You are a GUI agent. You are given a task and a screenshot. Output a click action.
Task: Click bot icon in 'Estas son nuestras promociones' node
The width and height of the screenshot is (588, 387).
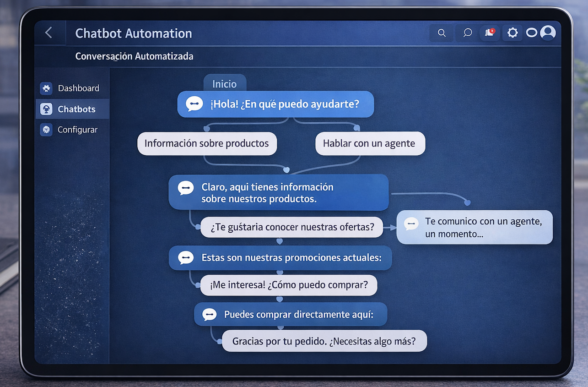[186, 258]
